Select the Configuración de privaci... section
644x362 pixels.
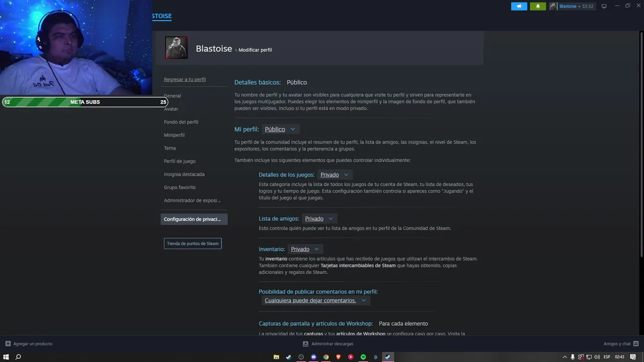(x=194, y=219)
